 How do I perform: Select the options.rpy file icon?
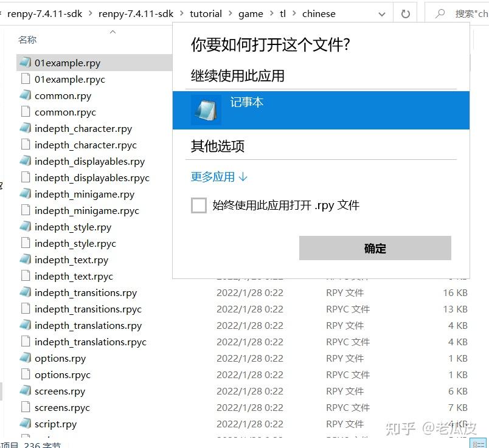[x=24, y=358]
